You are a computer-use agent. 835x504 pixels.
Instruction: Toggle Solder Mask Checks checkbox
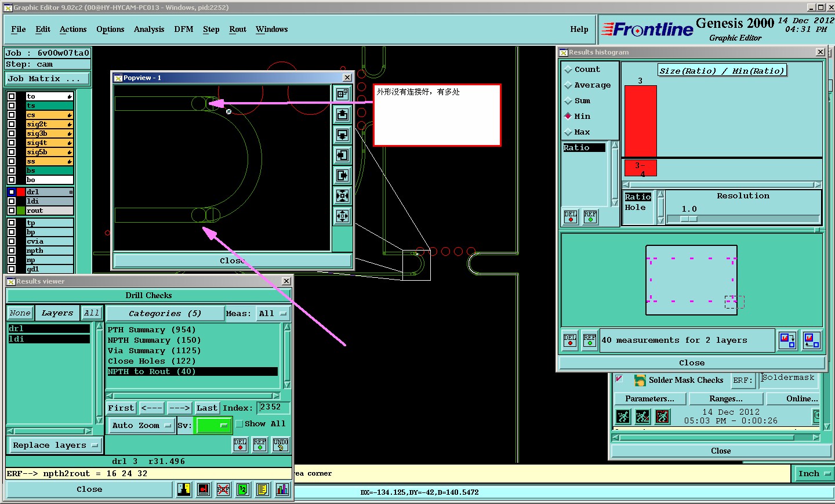(x=619, y=379)
